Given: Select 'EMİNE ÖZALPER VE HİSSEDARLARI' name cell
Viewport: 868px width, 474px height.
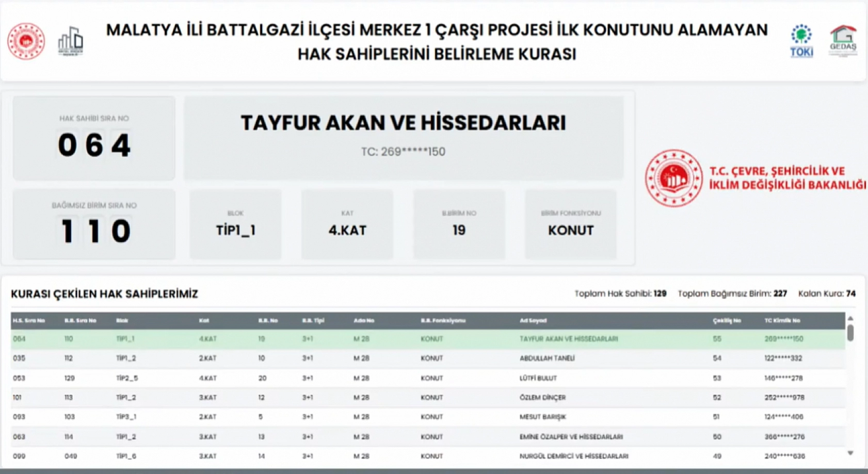Looking at the screenshot, I should pyautogui.click(x=571, y=437).
